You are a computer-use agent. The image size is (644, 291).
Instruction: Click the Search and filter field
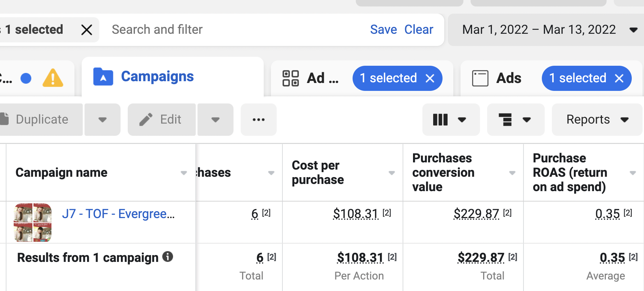[x=230, y=30]
